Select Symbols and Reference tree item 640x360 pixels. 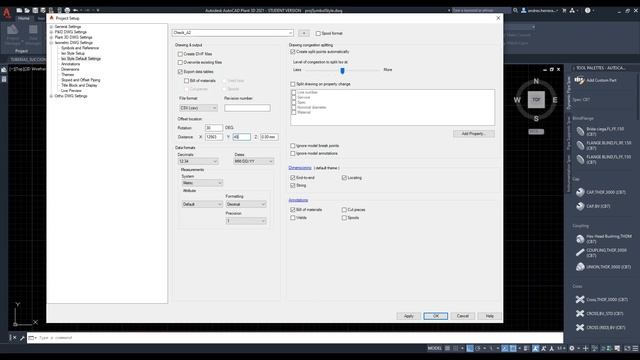80,48
